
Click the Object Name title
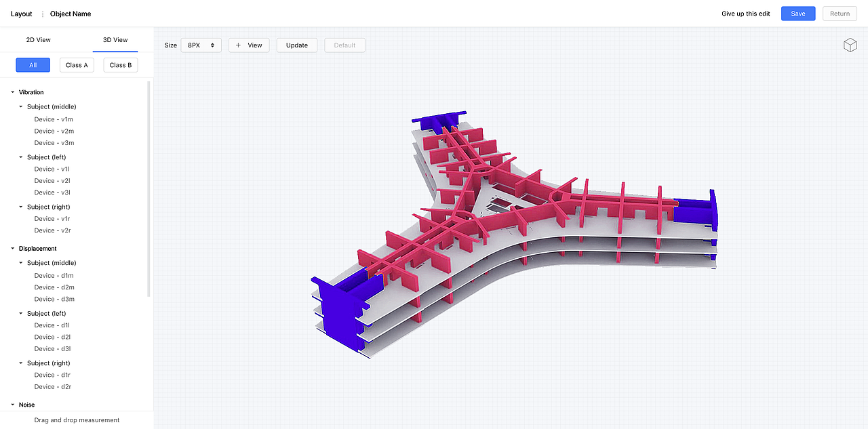[71, 14]
